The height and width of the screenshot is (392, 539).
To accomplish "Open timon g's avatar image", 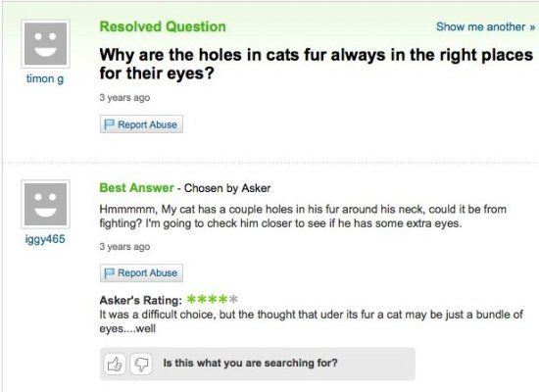I will 45,44.
